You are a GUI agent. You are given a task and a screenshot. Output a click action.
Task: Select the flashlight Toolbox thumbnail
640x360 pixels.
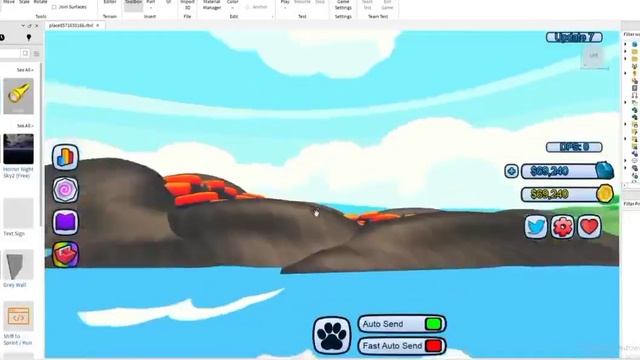point(18,96)
